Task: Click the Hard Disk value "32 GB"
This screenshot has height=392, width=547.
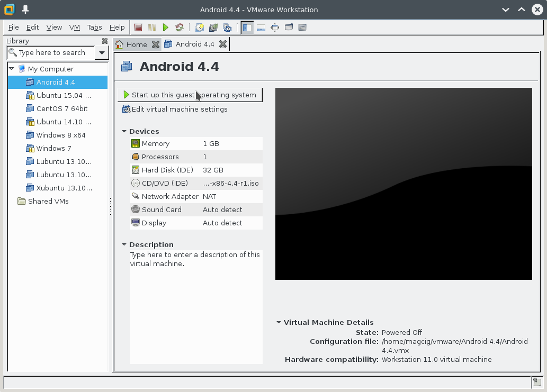Action: coord(213,170)
